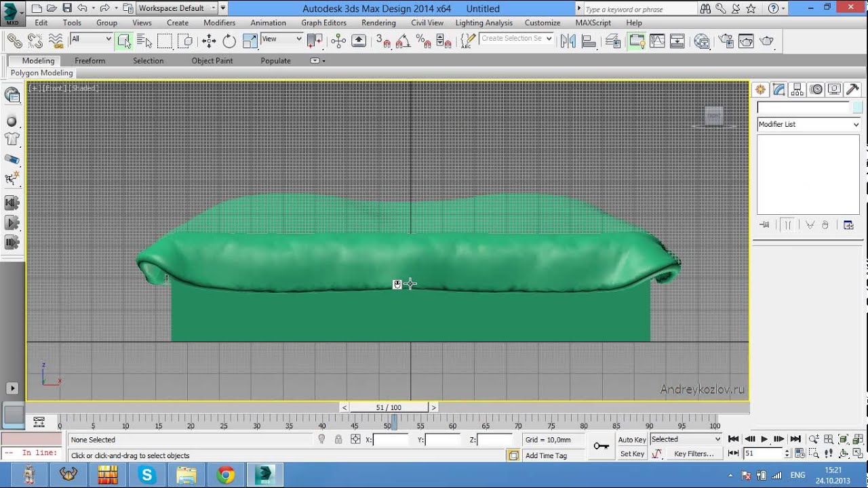The height and width of the screenshot is (488, 868).
Task: Toggle the Selection Lock padlock icon
Action: (x=338, y=439)
